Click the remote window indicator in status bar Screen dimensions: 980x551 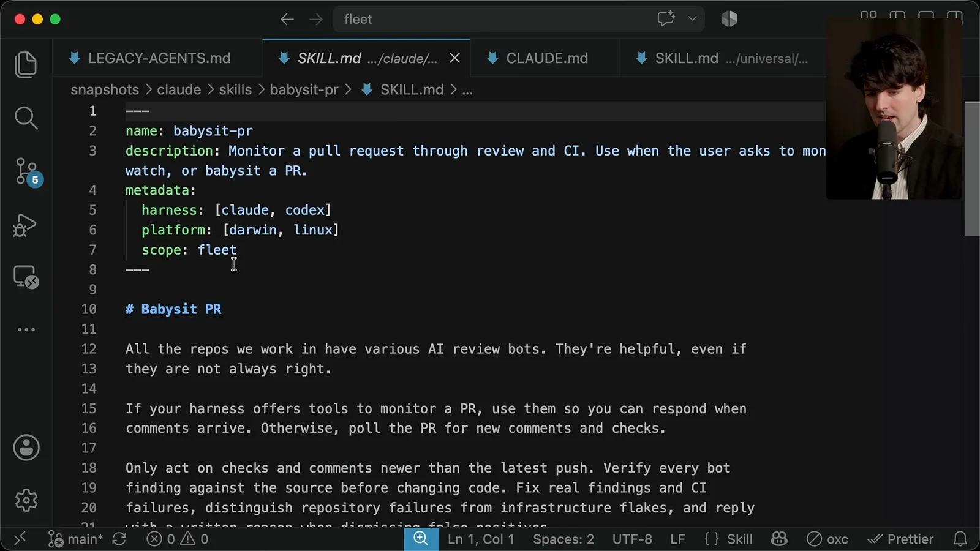pos(20,539)
